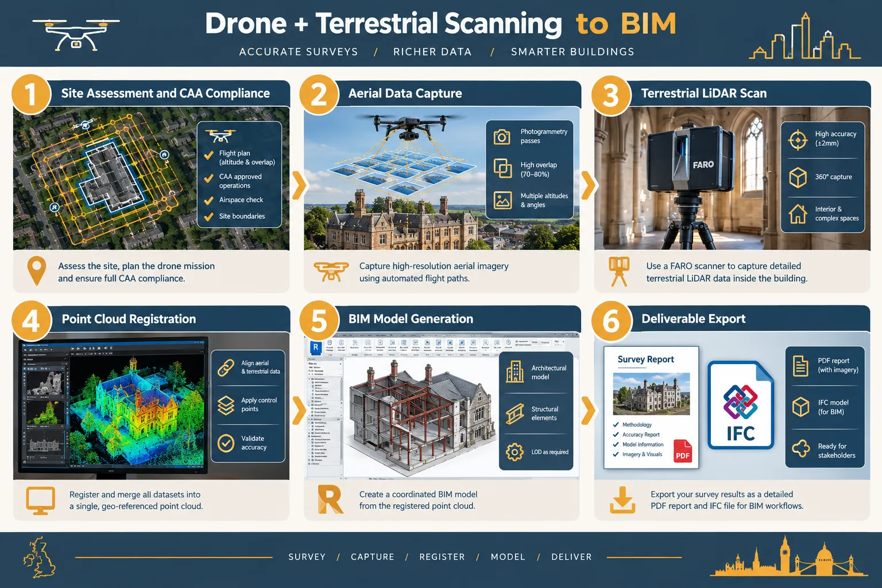Click the camera icon beside Photogrammetry passes
The height and width of the screenshot is (588, 882).
click(x=502, y=137)
